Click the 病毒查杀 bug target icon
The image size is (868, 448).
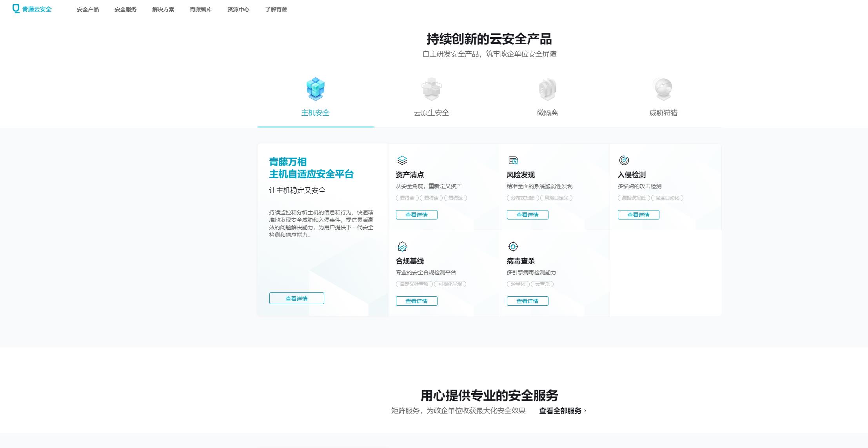coord(513,247)
